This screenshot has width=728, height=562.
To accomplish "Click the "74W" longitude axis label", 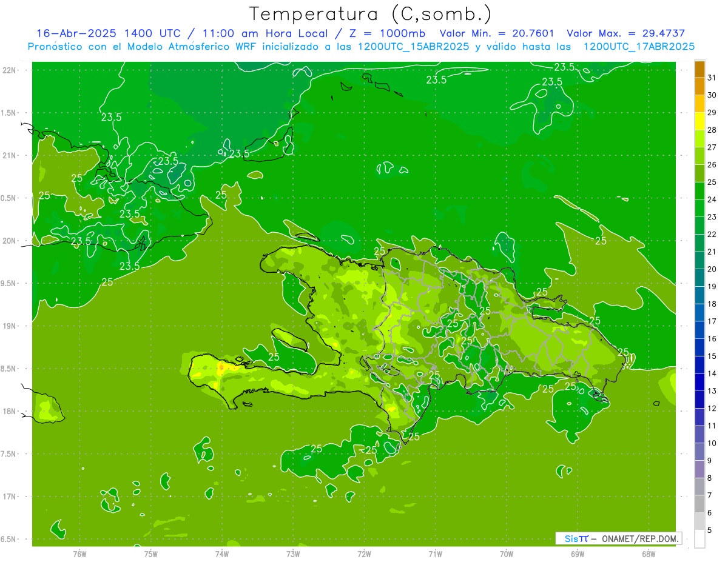I will point(222,554).
